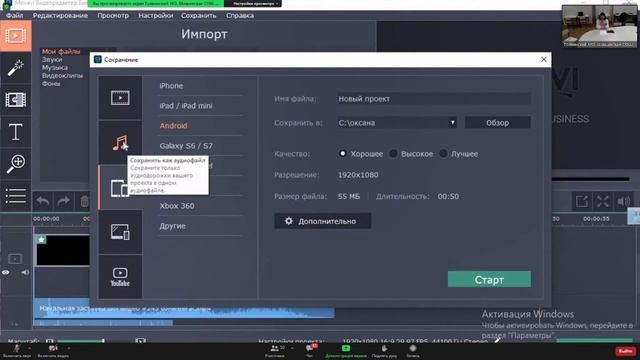Click the Redo arrow above timeline
This screenshot has width=640, height=360.
tap(63, 201)
